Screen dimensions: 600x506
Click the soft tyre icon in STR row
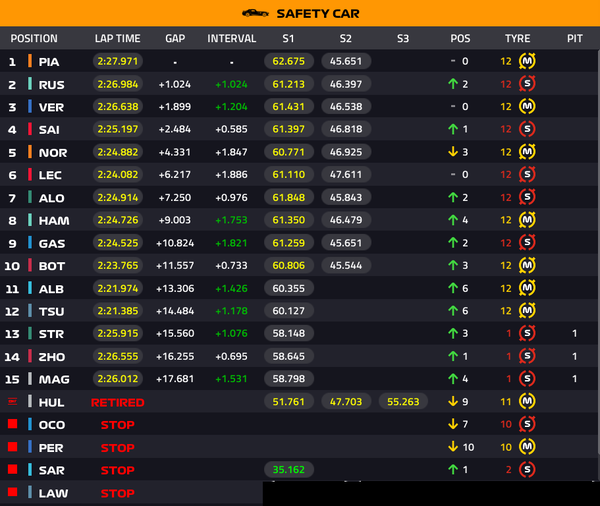pos(527,333)
